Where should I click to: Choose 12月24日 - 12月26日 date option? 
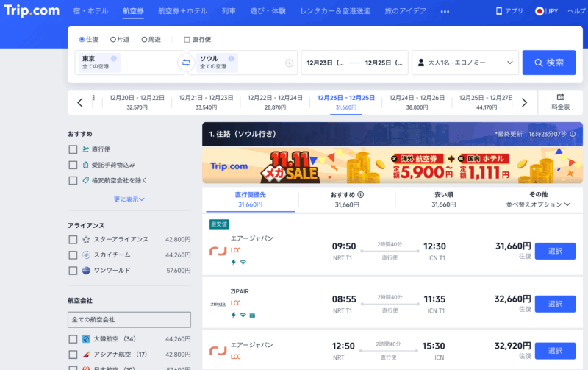coord(417,102)
